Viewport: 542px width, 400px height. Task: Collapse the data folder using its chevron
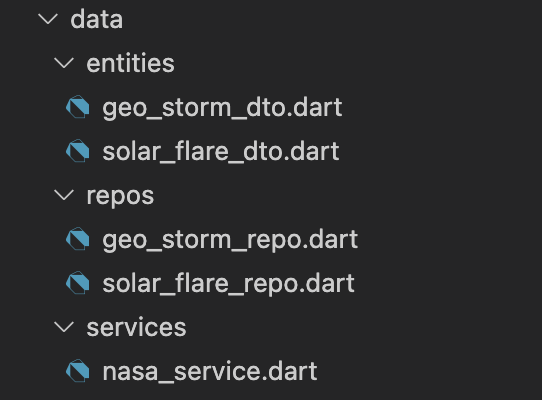(x=48, y=19)
